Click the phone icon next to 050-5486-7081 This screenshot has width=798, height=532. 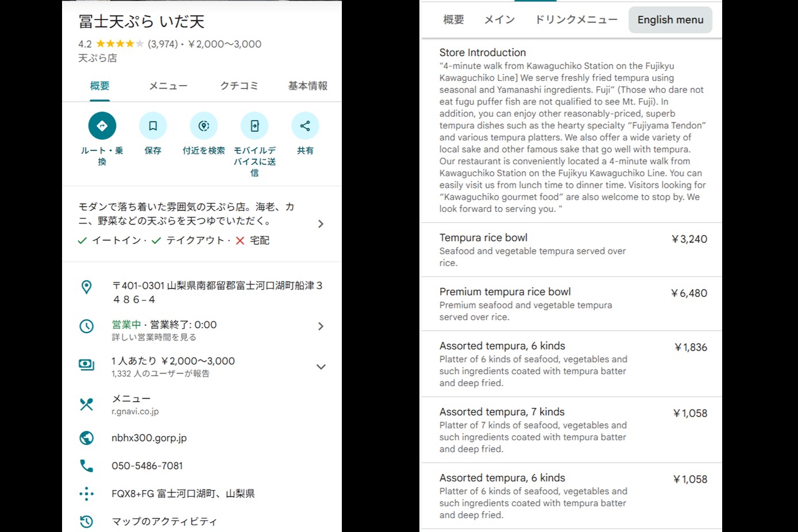[x=87, y=466]
